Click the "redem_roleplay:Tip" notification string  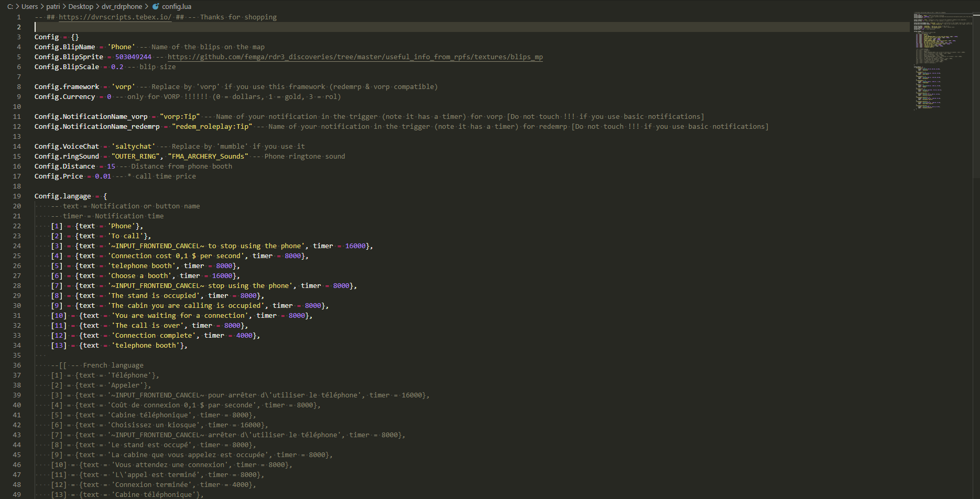212,127
